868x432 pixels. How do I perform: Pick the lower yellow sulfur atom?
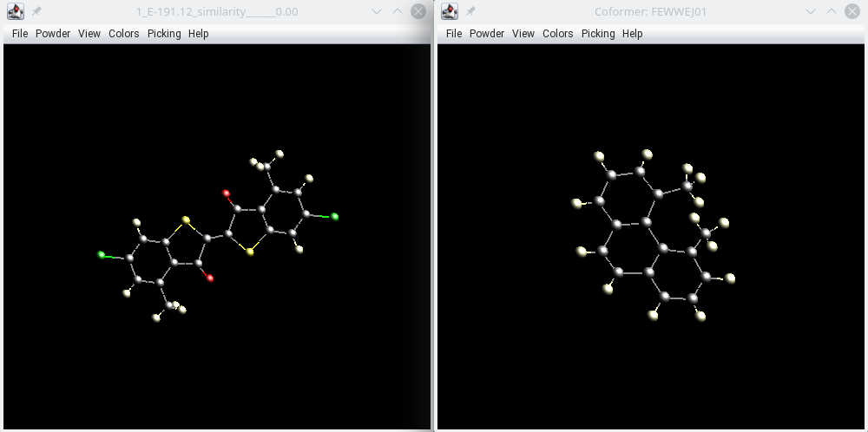[x=250, y=252]
